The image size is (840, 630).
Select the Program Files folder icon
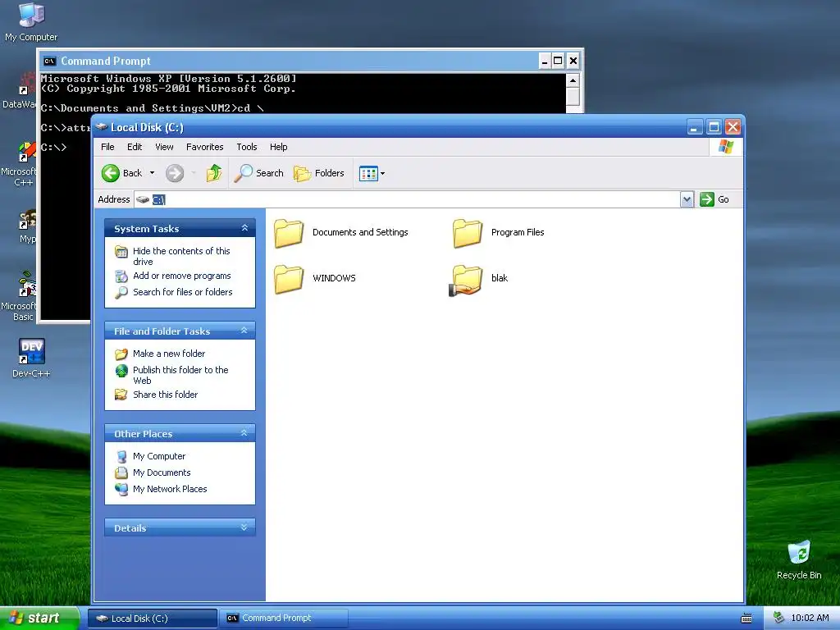click(x=467, y=232)
